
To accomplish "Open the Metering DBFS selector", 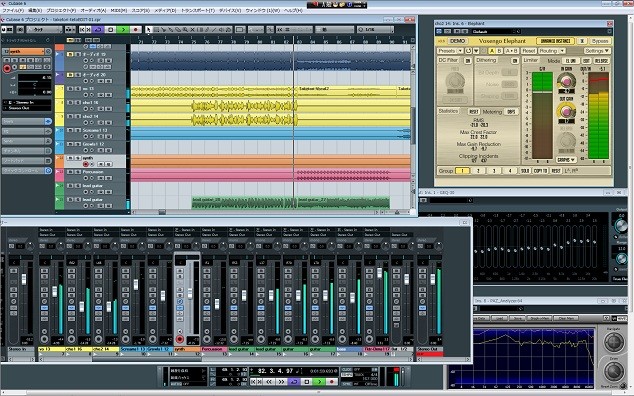I will click(511, 112).
